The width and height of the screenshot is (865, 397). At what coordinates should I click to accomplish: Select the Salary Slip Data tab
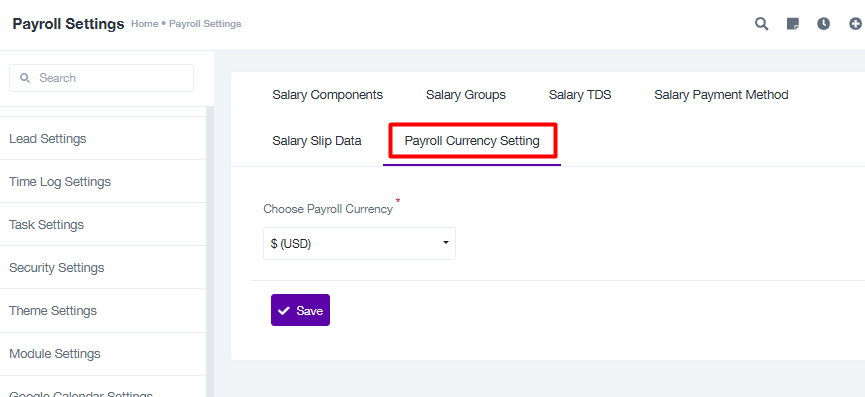[317, 141]
